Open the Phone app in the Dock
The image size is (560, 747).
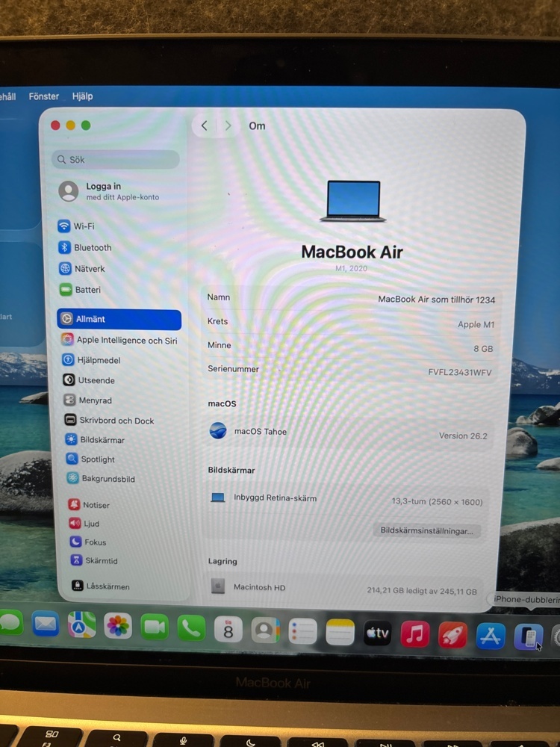click(191, 628)
